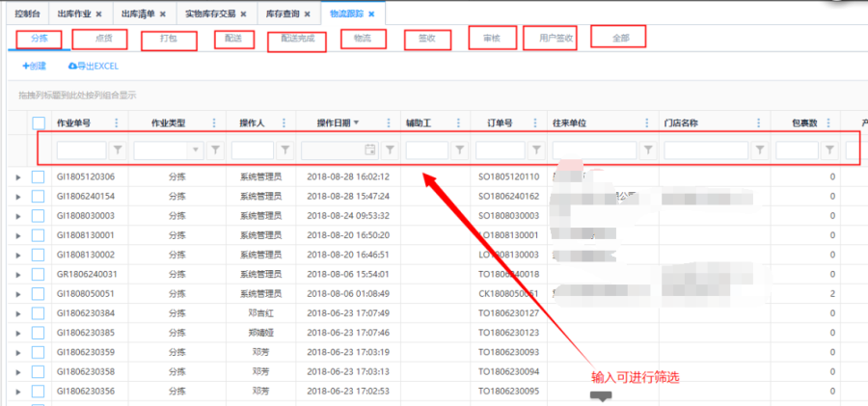Close the 出库作业 tab

99,14
